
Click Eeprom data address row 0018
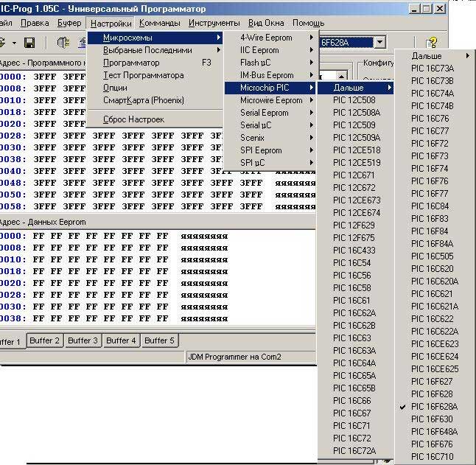(13, 271)
